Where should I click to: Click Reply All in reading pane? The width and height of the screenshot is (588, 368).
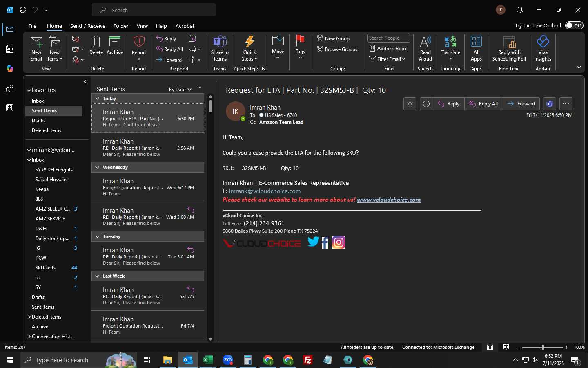point(483,104)
